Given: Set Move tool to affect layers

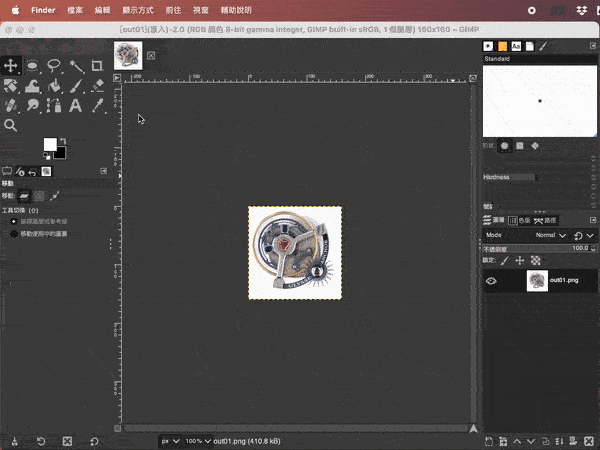Looking at the screenshot, I should tap(24, 196).
